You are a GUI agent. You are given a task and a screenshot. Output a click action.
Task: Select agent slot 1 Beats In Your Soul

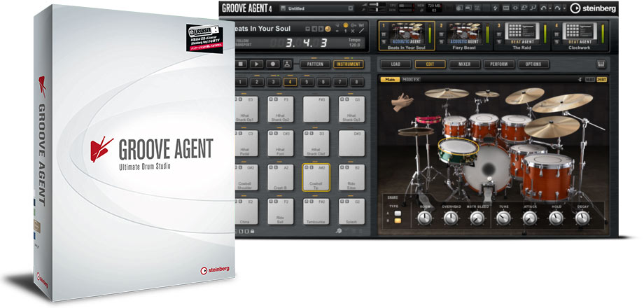coord(407,36)
